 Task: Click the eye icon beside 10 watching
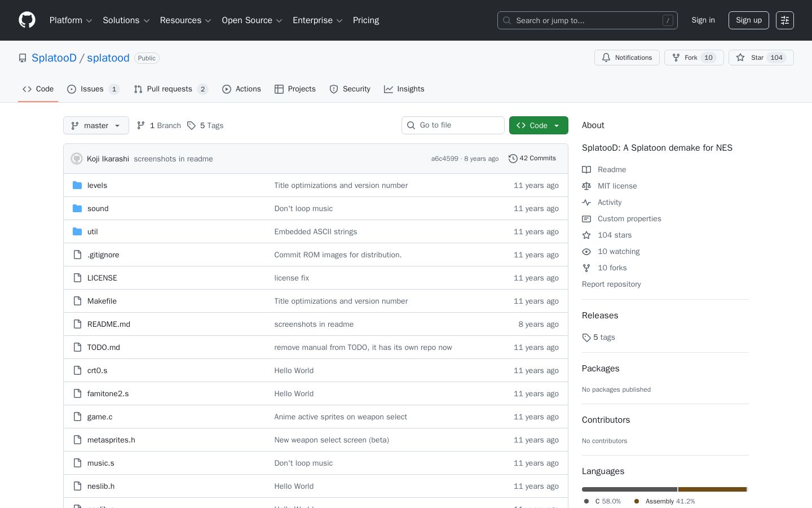coord(586,251)
